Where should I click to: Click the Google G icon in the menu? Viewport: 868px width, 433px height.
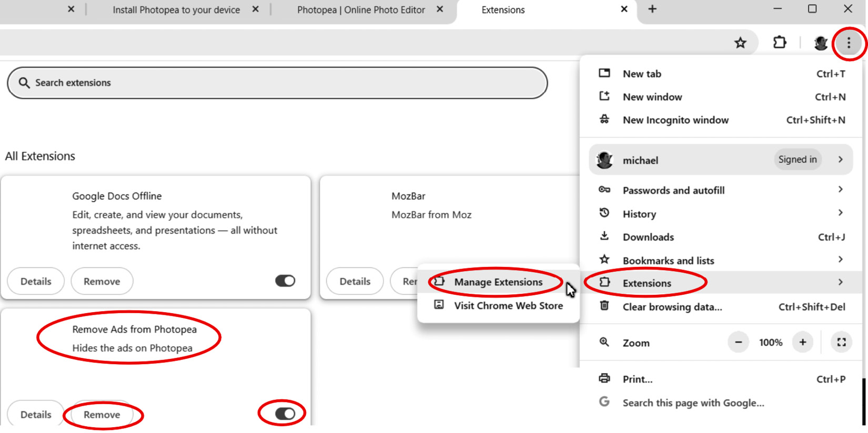tap(604, 401)
